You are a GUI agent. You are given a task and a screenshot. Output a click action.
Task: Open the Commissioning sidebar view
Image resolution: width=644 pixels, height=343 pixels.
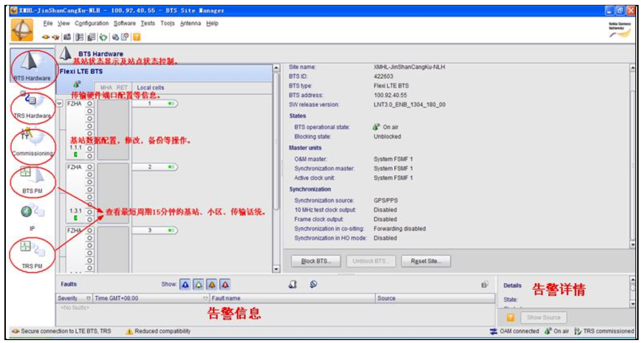pos(32,141)
